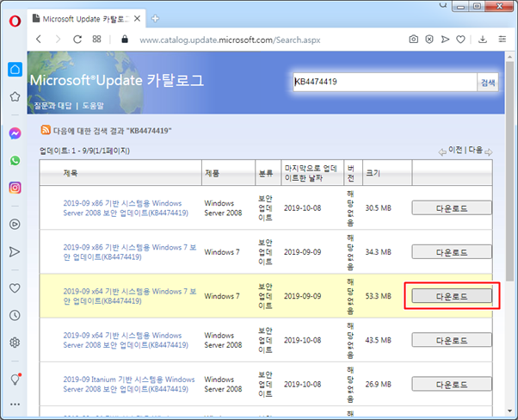The image size is (518, 420).
Task: Open the tab search magnifier icon
Action: [x=442, y=4]
